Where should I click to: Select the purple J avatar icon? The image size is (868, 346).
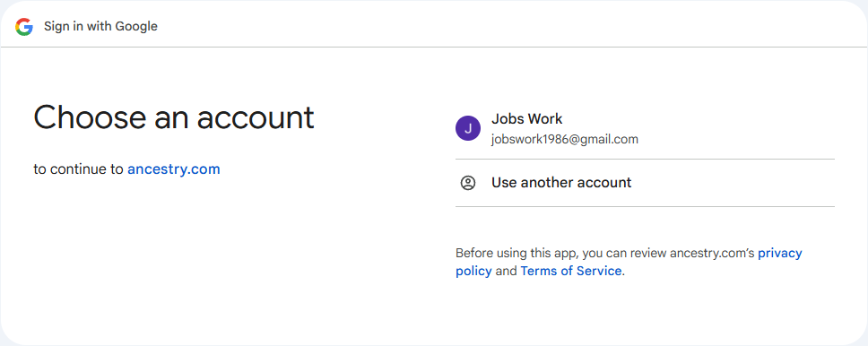click(x=468, y=128)
